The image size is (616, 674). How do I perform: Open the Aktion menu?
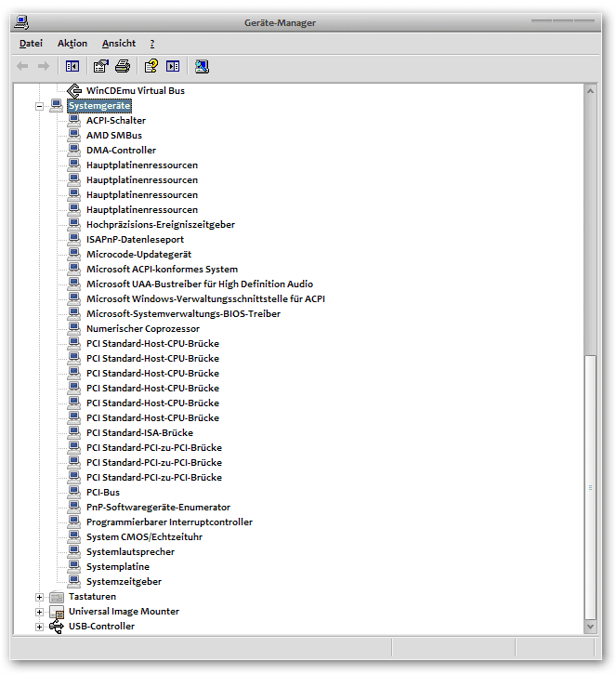(x=72, y=44)
